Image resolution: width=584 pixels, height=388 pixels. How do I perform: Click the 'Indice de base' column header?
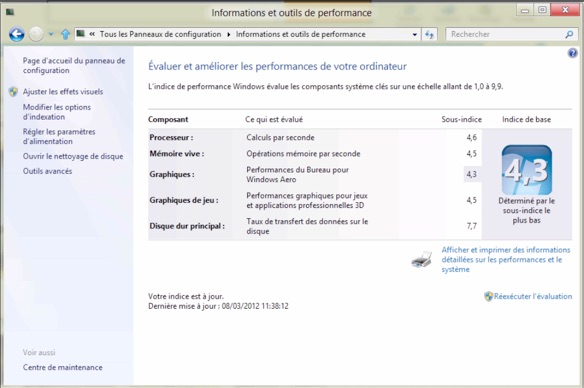click(526, 120)
